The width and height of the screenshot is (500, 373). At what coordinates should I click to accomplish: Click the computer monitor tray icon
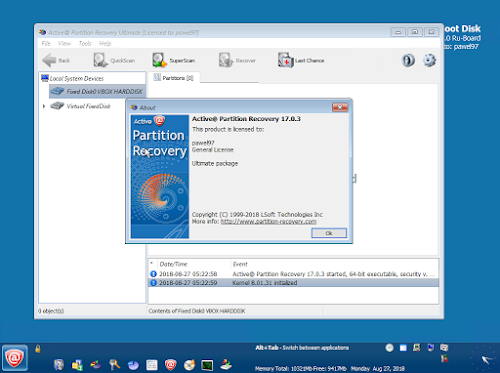click(417, 348)
